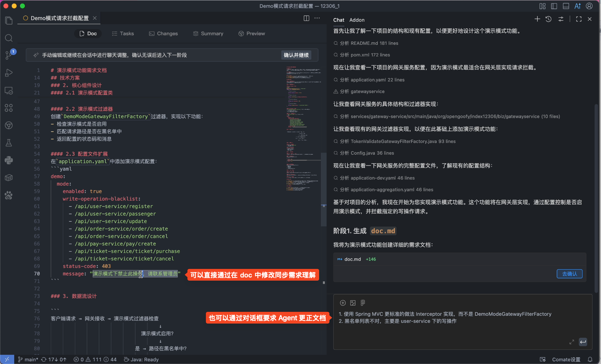Click the code minimap overview
The image size is (601, 364).
(x=303, y=128)
